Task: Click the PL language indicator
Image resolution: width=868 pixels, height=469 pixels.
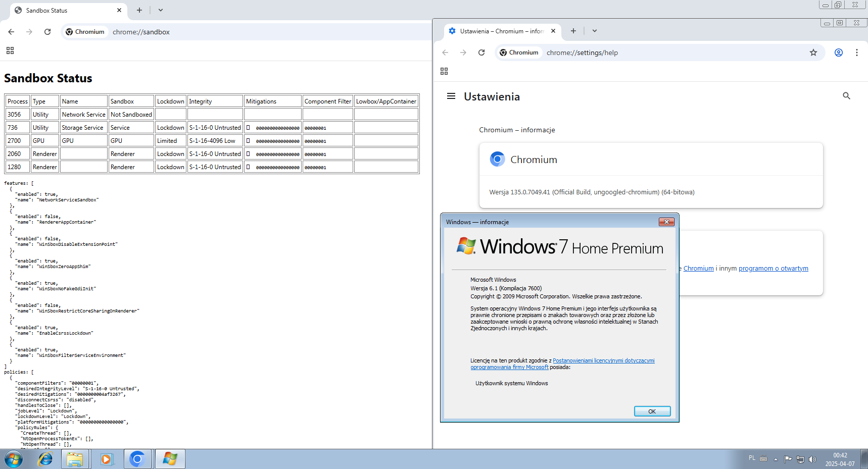Action: point(752,458)
